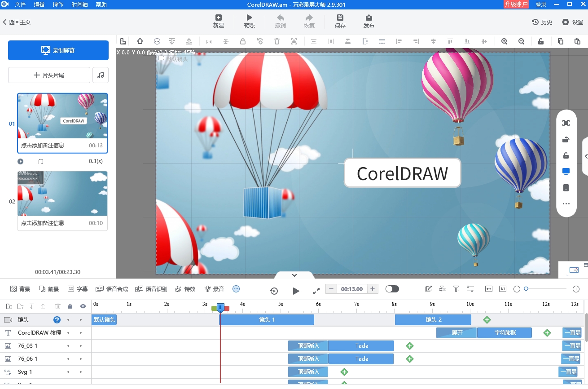Increase duration with the plus stepper
Screen dimensions: 588x389
coord(373,289)
